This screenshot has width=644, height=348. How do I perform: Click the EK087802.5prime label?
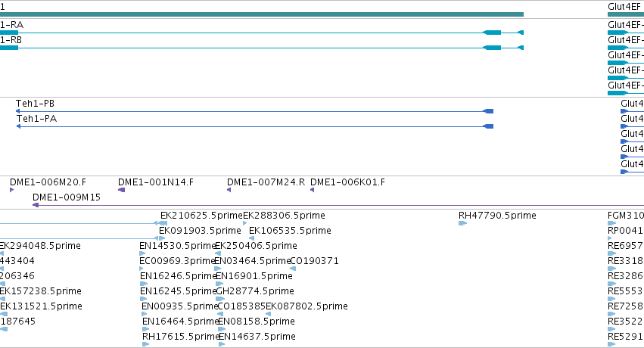pos(306,306)
